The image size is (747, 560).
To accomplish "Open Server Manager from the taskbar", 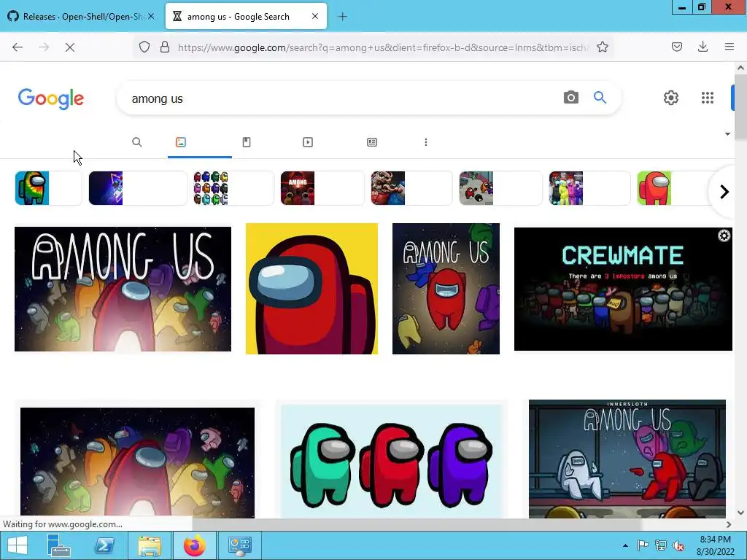I will [x=59, y=545].
